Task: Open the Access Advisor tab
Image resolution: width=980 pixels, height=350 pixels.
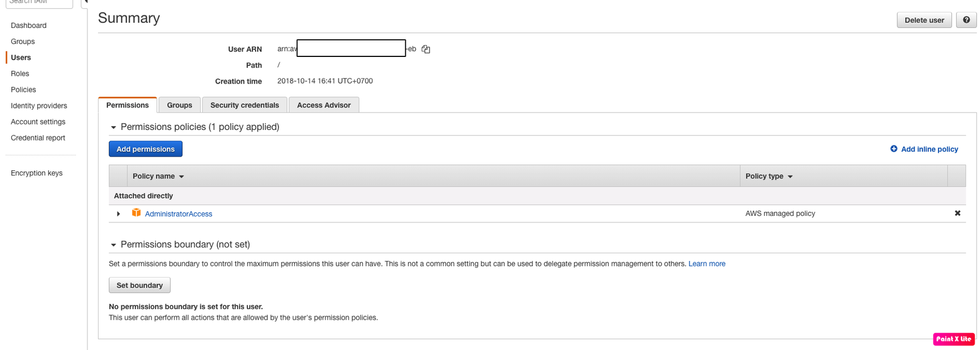Action: click(x=324, y=105)
